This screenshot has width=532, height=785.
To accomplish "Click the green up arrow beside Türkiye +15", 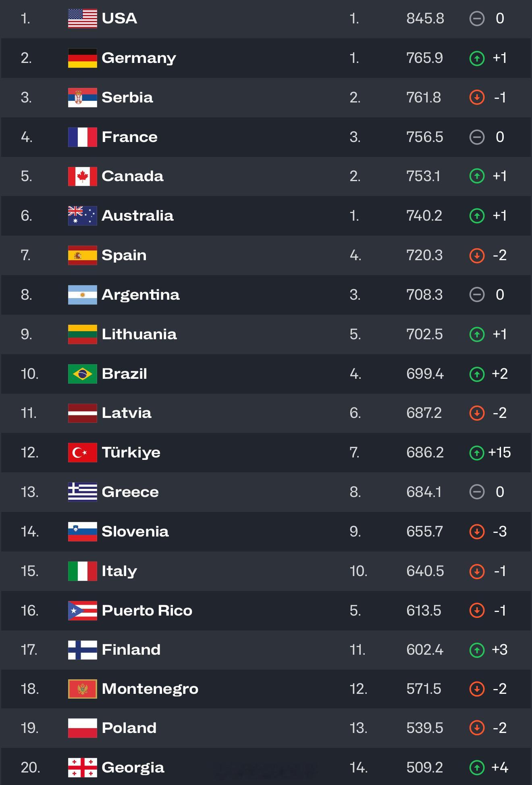I will coord(477,453).
